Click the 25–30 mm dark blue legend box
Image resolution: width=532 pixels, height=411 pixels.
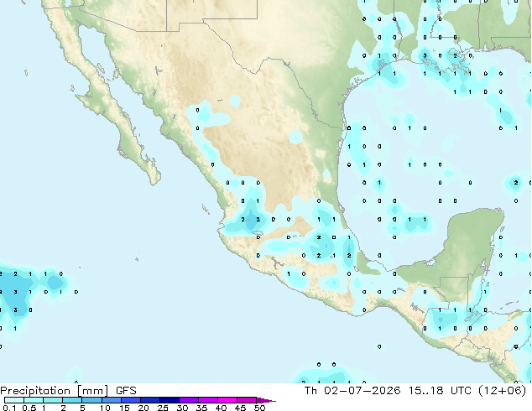[x=169, y=400]
